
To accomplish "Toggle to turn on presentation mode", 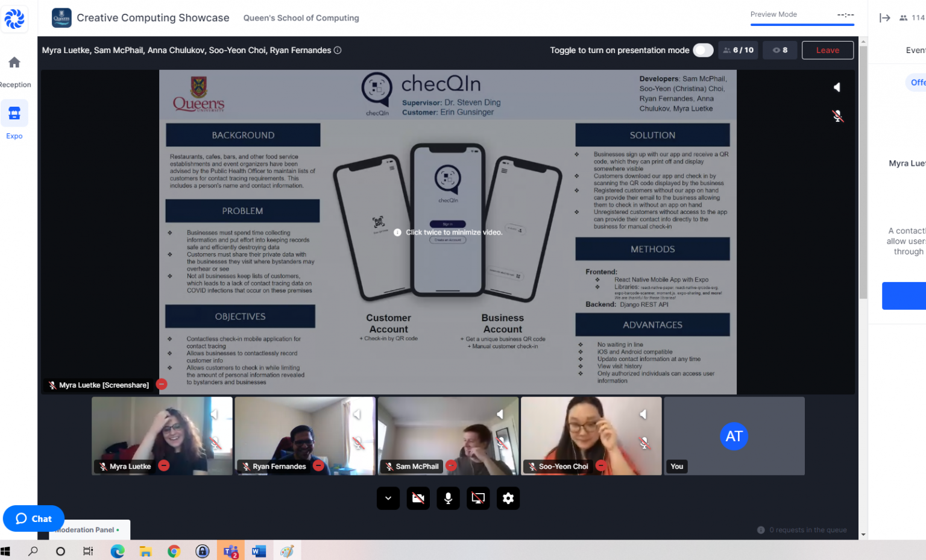I will tap(703, 50).
